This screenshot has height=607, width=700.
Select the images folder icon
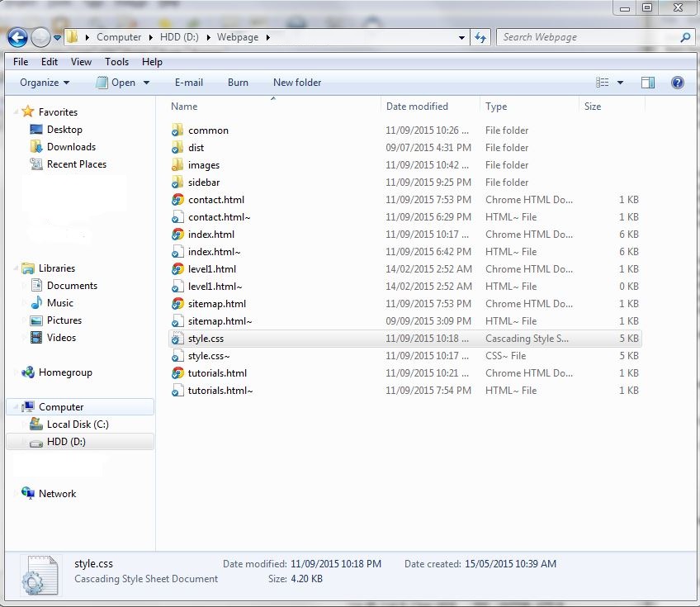[177, 165]
